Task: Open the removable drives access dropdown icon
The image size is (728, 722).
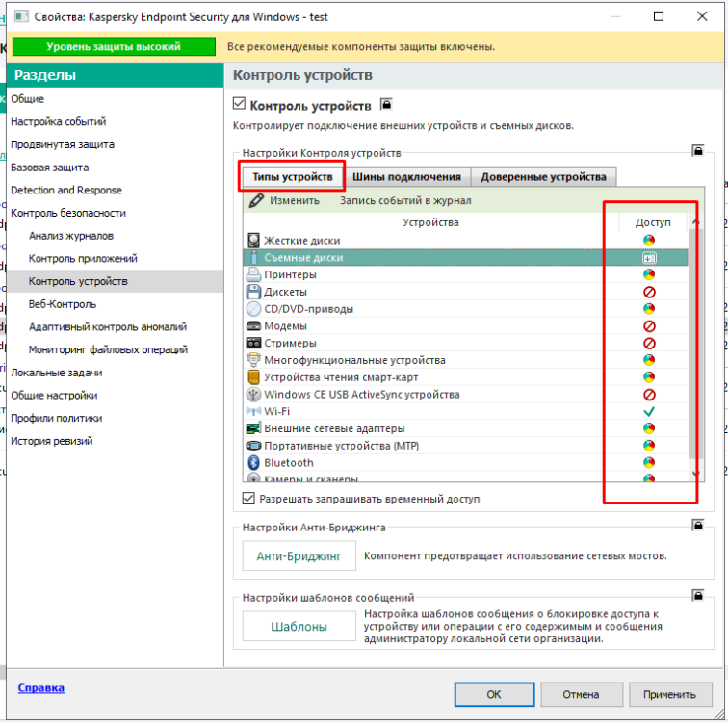Action: pos(649,258)
